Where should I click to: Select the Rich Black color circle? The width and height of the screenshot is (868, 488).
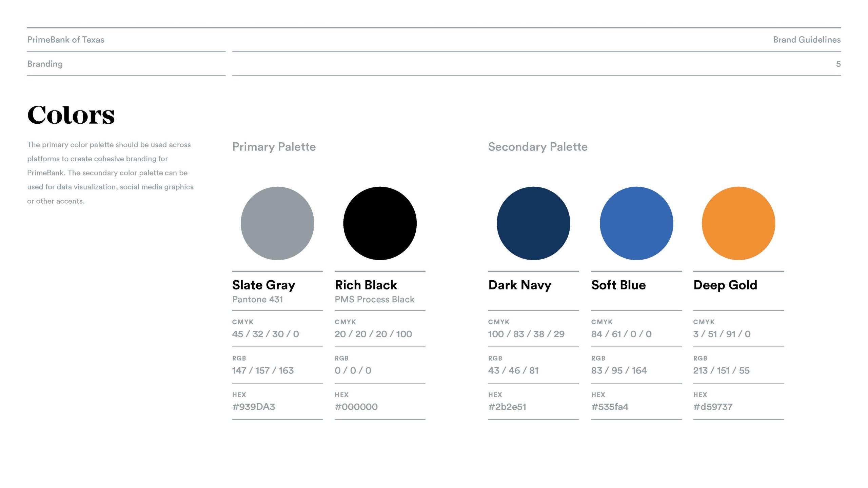(380, 223)
